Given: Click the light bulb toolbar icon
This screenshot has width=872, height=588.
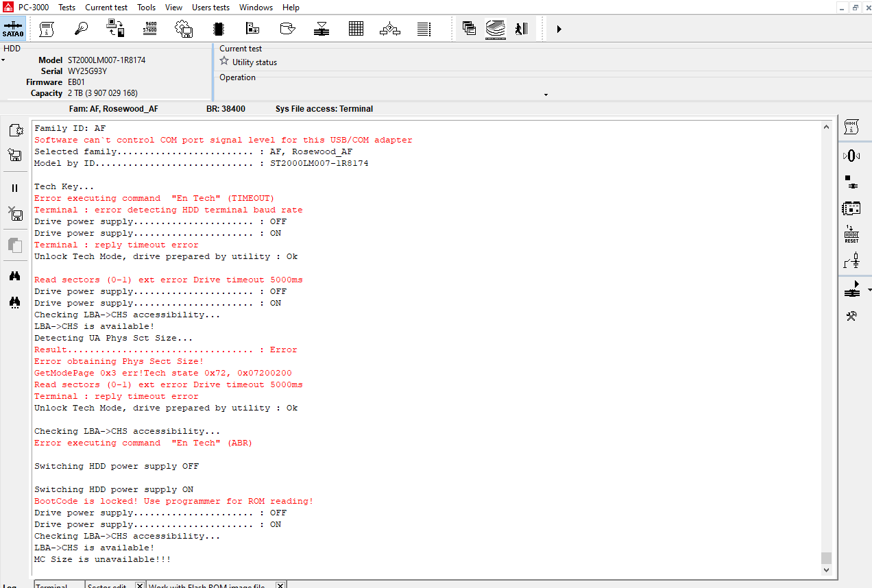Looking at the screenshot, I should pyautogui.click(x=82, y=29).
